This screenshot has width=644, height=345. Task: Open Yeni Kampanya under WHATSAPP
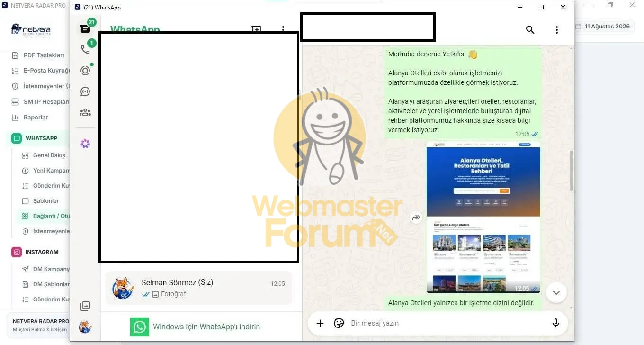pyautogui.click(x=45, y=171)
